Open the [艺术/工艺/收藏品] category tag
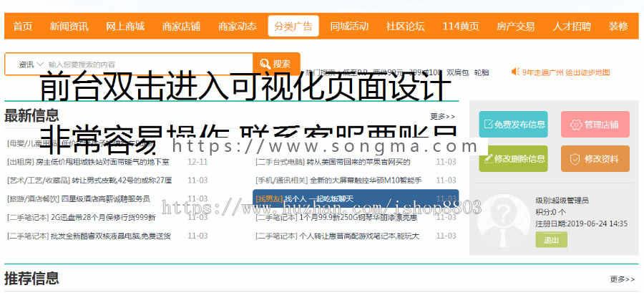 (39, 181)
